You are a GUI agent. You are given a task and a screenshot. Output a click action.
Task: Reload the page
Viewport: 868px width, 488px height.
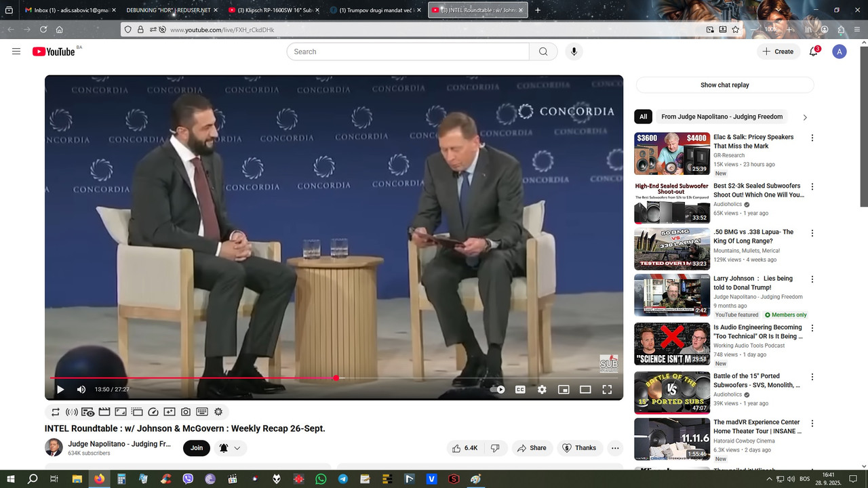(43, 30)
